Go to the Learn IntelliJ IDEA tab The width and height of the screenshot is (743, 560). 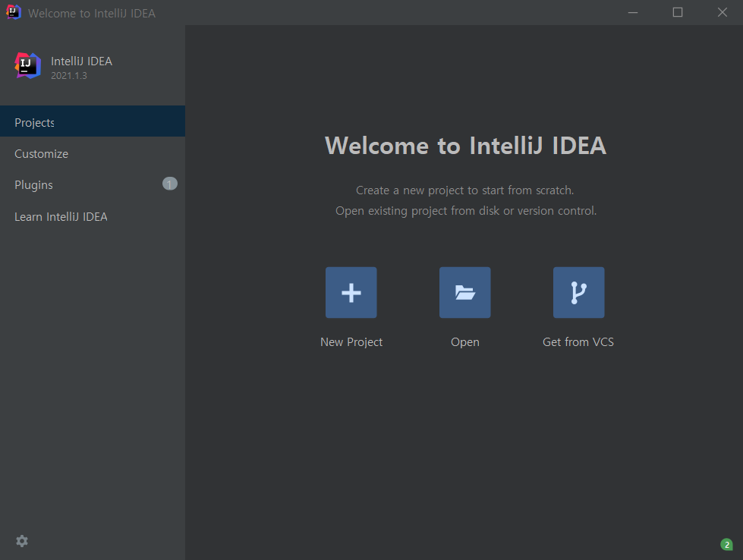(93, 216)
